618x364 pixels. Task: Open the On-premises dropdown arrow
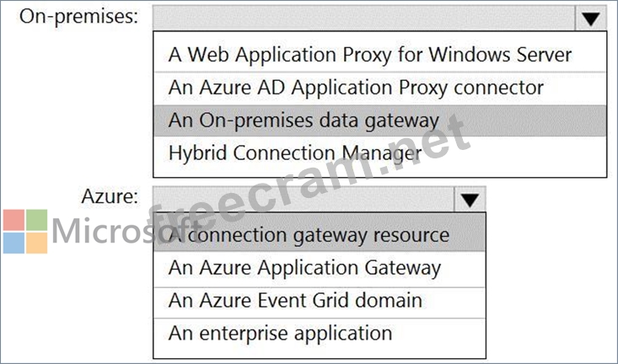pos(590,18)
